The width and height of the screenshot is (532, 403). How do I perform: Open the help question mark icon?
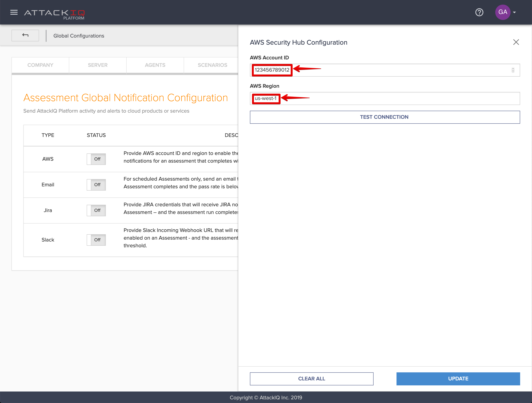coord(479,12)
